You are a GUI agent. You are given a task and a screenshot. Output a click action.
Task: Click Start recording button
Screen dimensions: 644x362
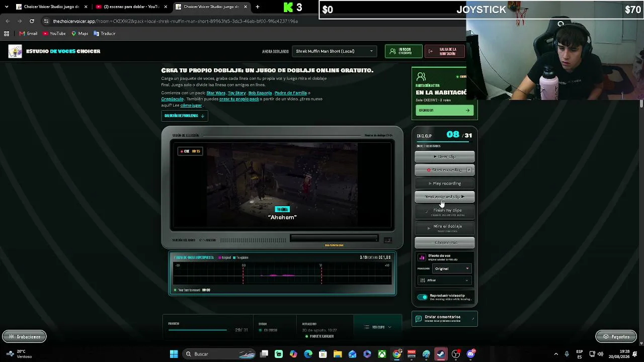[x=445, y=170]
